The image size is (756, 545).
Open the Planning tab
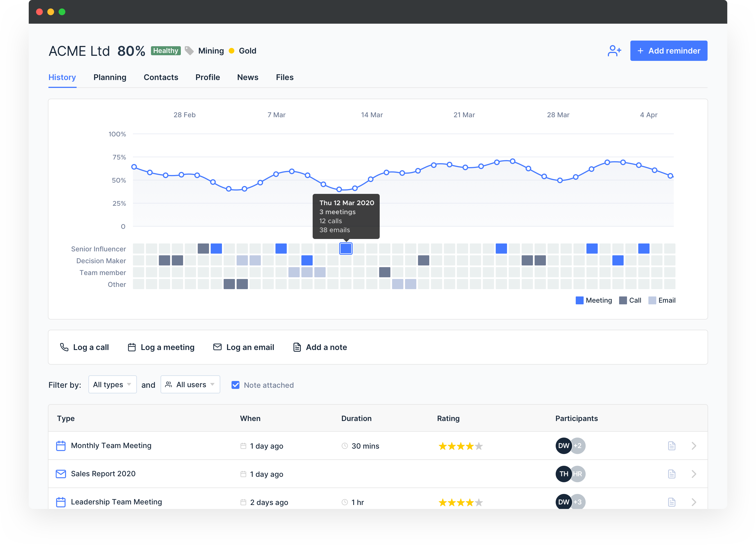110,77
